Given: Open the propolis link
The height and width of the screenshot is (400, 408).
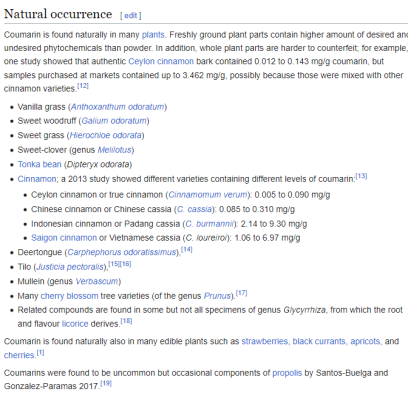Looking at the screenshot, I should (x=287, y=373).
